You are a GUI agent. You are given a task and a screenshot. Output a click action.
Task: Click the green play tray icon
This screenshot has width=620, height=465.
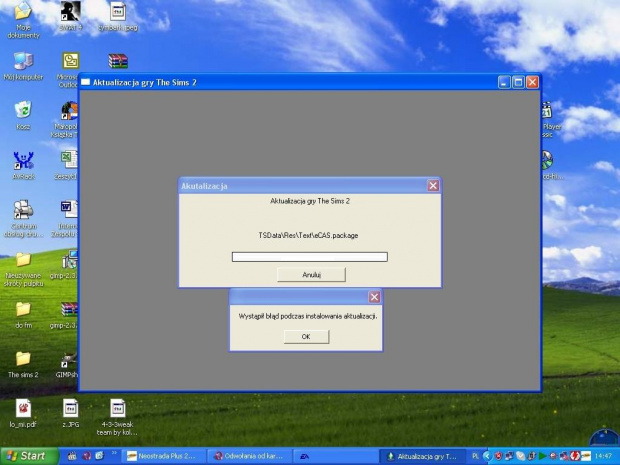point(542,456)
